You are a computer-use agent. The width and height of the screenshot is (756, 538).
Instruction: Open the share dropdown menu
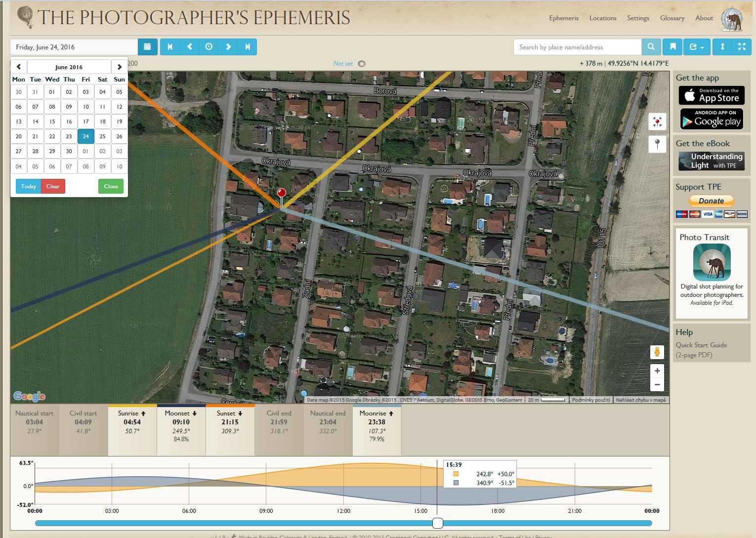pyautogui.click(x=697, y=47)
